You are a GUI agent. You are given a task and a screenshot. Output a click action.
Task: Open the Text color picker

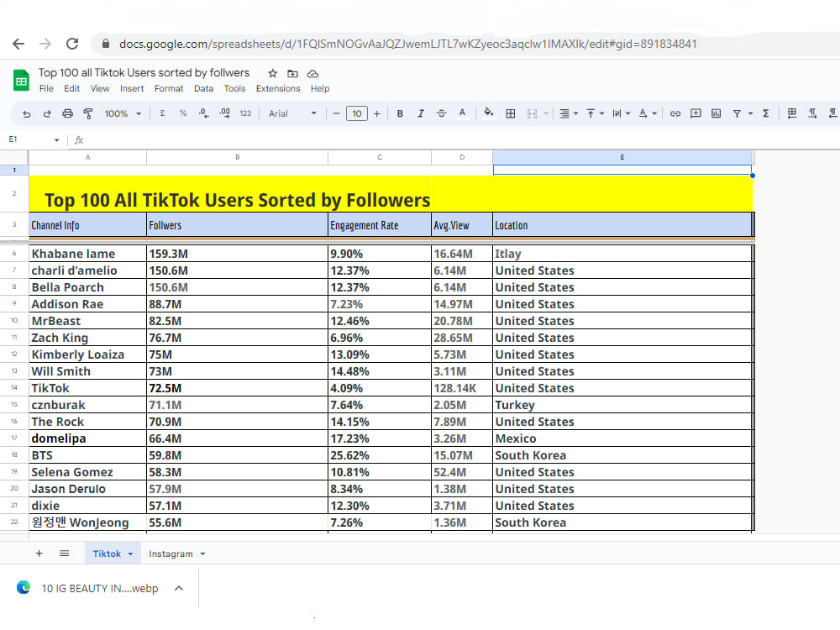[x=464, y=113]
